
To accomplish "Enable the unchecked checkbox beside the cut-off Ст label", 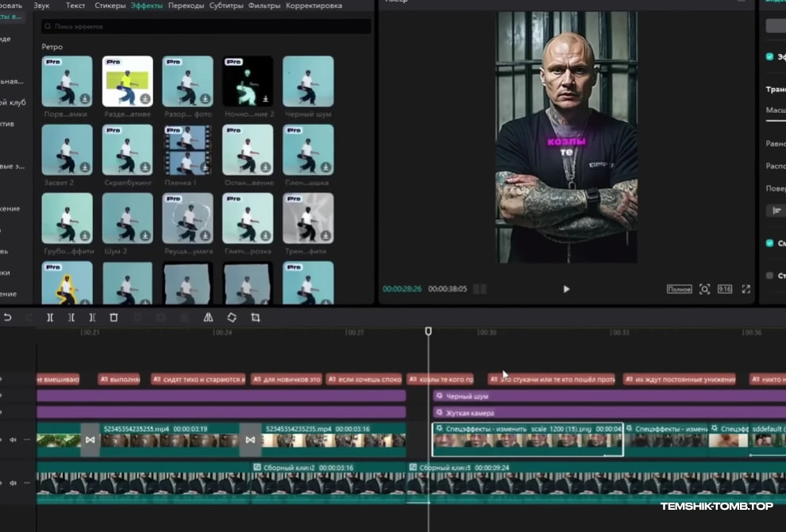I will (770, 276).
